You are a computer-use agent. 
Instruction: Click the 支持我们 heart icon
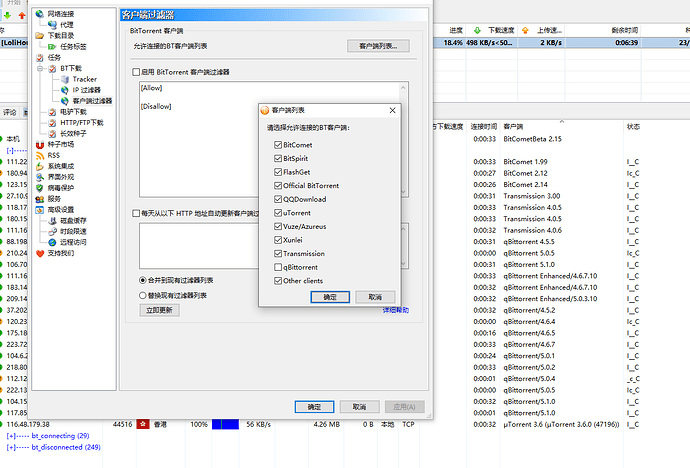pyautogui.click(x=40, y=253)
